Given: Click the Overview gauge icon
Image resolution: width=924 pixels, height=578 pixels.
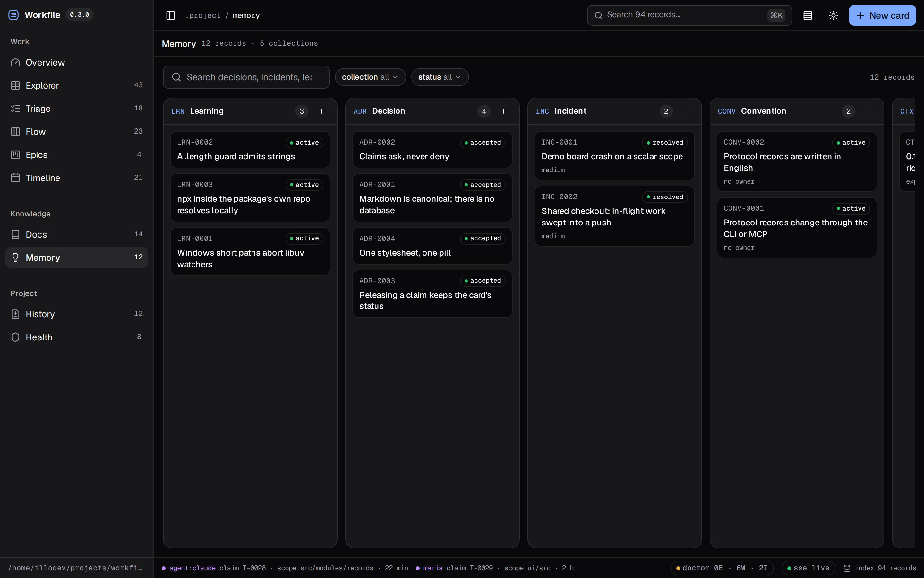Looking at the screenshot, I should pyautogui.click(x=15, y=62).
